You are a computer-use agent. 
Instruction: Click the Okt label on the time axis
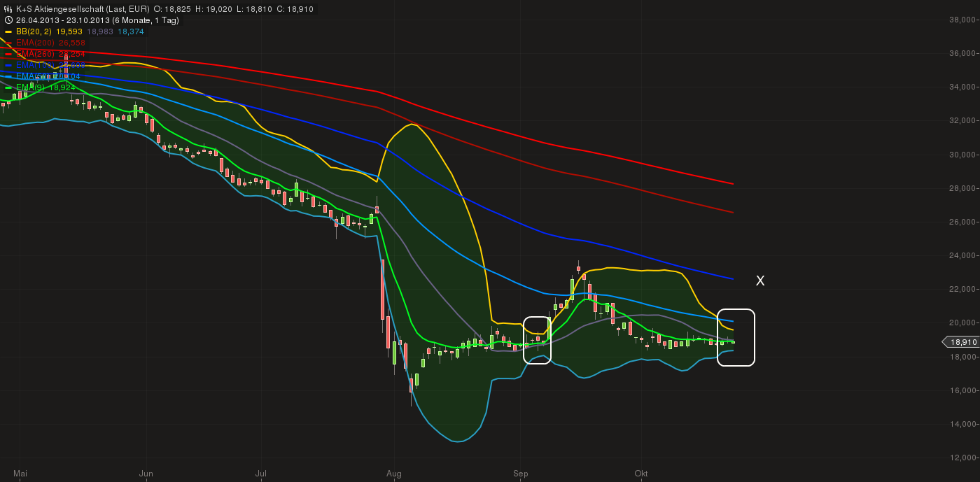tap(641, 474)
